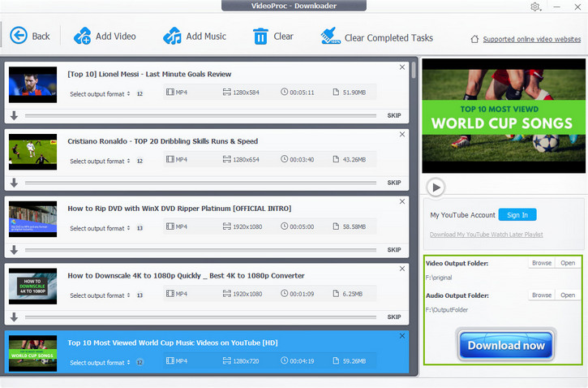
Task: Click the download arrow for Cristiano Ronaldo video
Action: click(15, 183)
